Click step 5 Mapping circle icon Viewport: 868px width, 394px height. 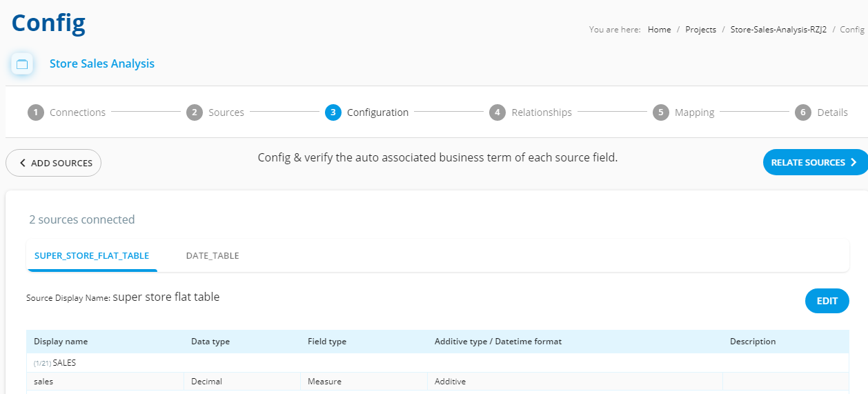(x=661, y=112)
